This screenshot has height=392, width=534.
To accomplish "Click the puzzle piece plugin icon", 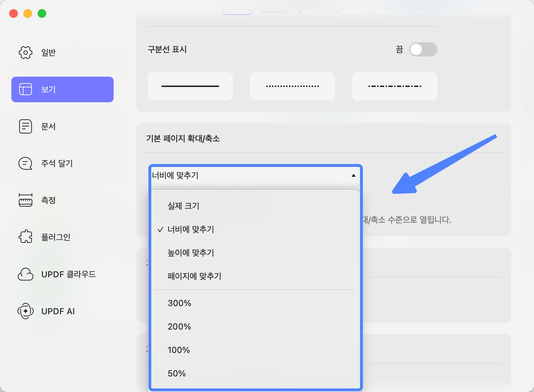I will click(x=25, y=237).
